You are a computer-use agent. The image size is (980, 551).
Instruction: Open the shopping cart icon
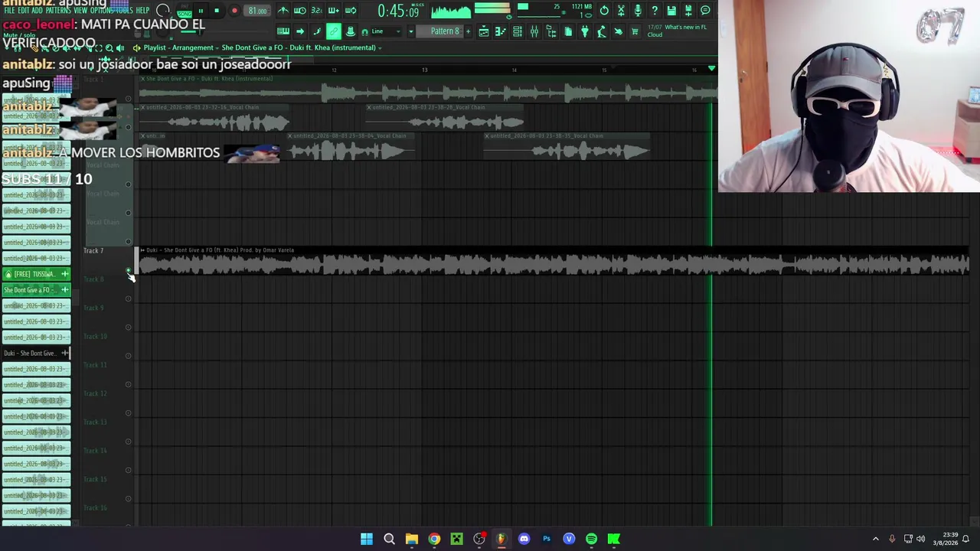(635, 31)
